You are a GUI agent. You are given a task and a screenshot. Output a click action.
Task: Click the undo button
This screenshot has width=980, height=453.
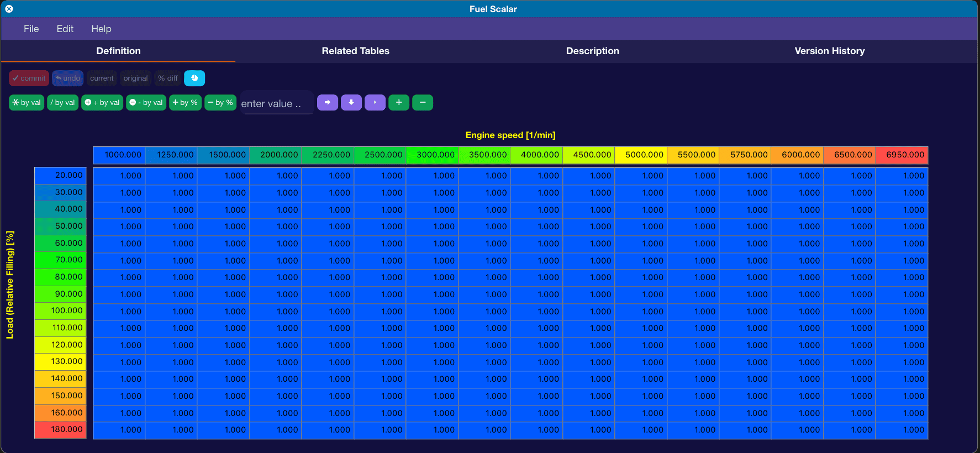point(68,78)
